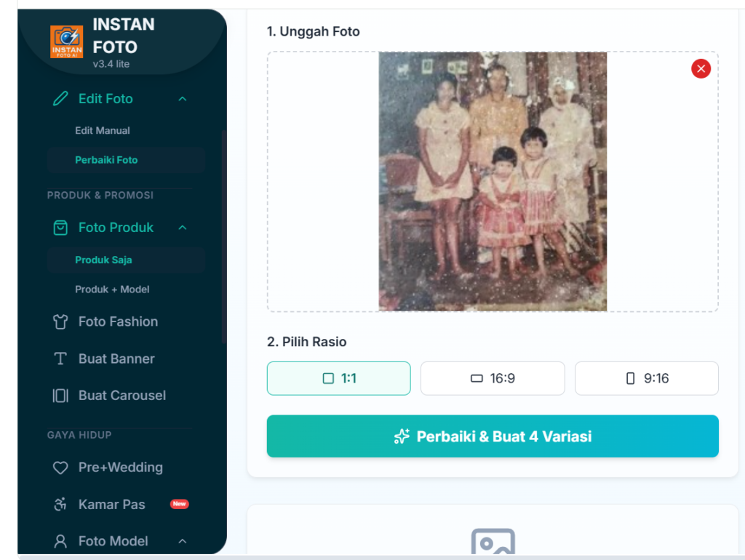The image size is (745, 560).
Task: Click the Buat Banner text icon
Action: (60, 359)
